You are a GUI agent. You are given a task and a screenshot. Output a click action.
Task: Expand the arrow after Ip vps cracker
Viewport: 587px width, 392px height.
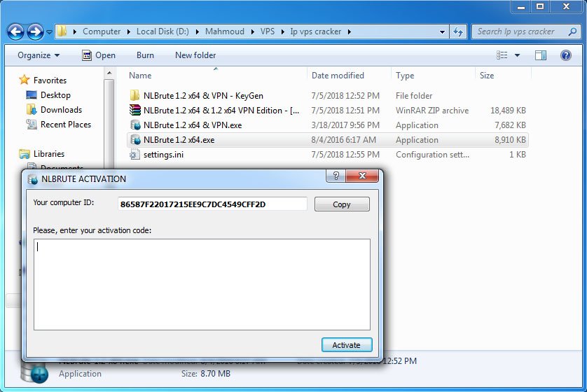tap(350, 31)
